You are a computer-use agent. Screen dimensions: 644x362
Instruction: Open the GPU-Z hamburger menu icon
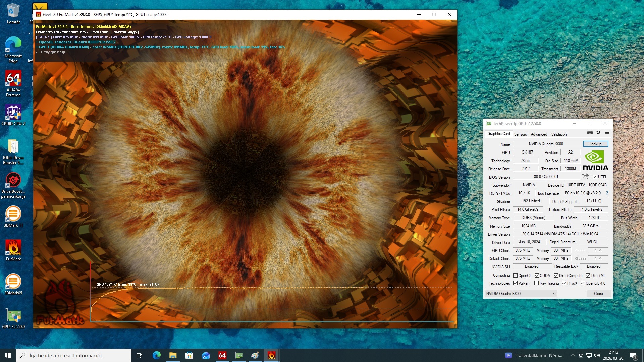607,133
